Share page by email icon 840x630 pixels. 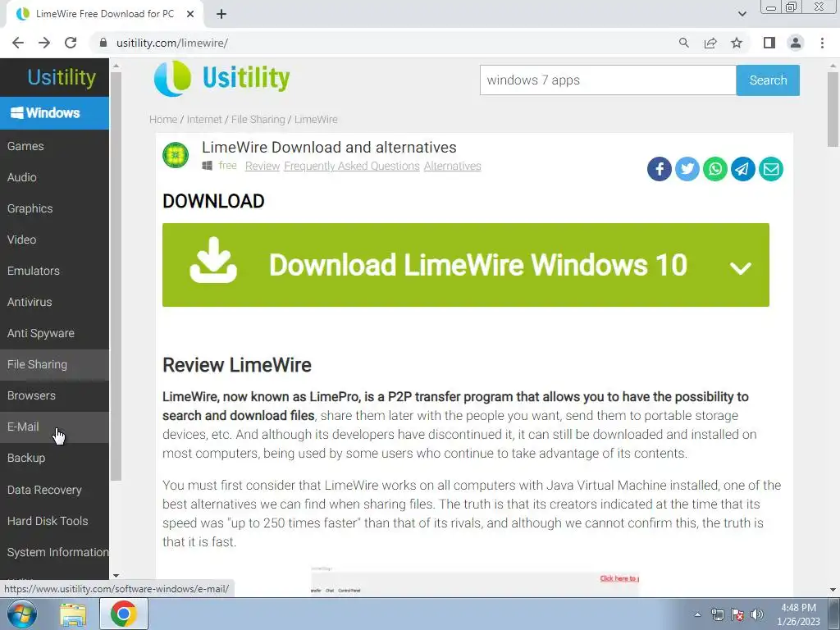click(x=771, y=169)
